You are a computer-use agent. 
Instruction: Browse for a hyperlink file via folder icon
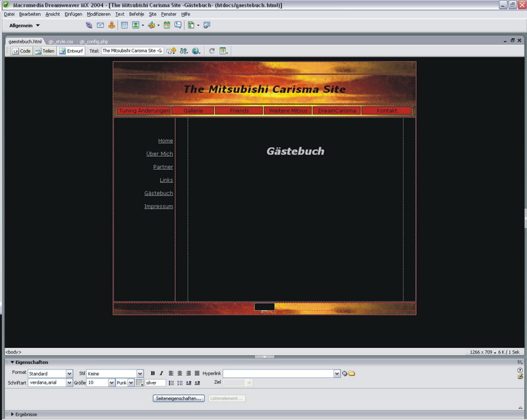tap(352, 373)
